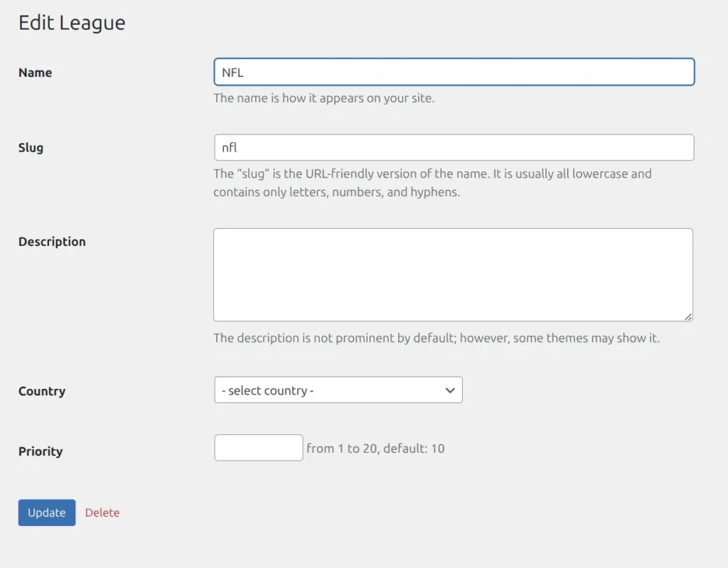Viewport: 728px width, 568px height.
Task: Click 'The name is how it appears' help text
Action: (x=324, y=98)
